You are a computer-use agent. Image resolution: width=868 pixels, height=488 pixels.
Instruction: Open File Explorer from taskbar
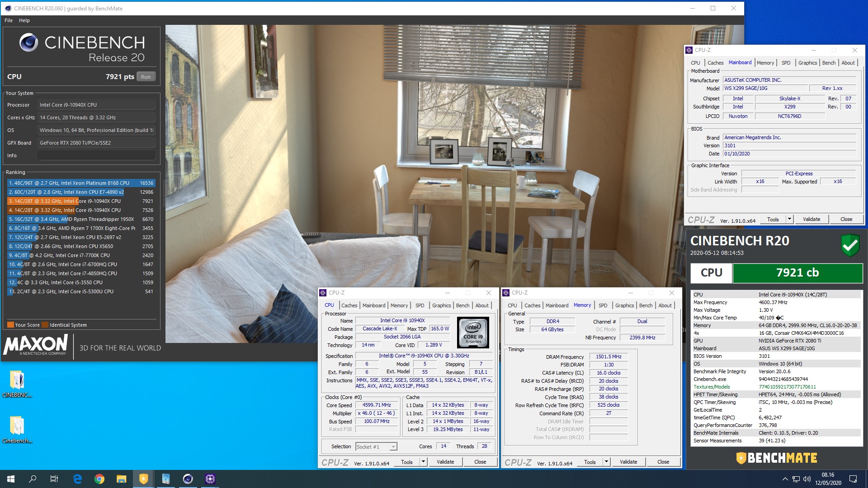(x=122, y=479)
